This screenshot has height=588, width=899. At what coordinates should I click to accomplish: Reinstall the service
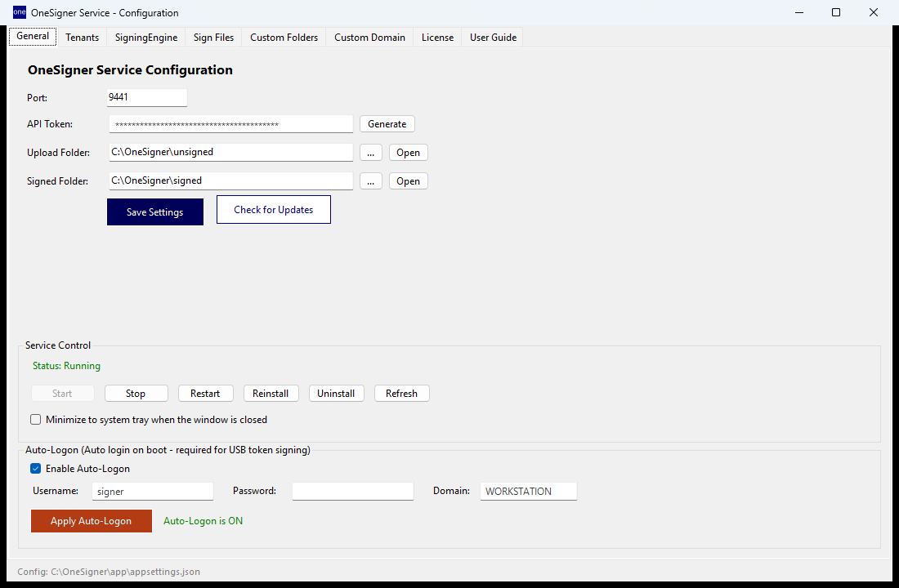(x=271, y=393)
